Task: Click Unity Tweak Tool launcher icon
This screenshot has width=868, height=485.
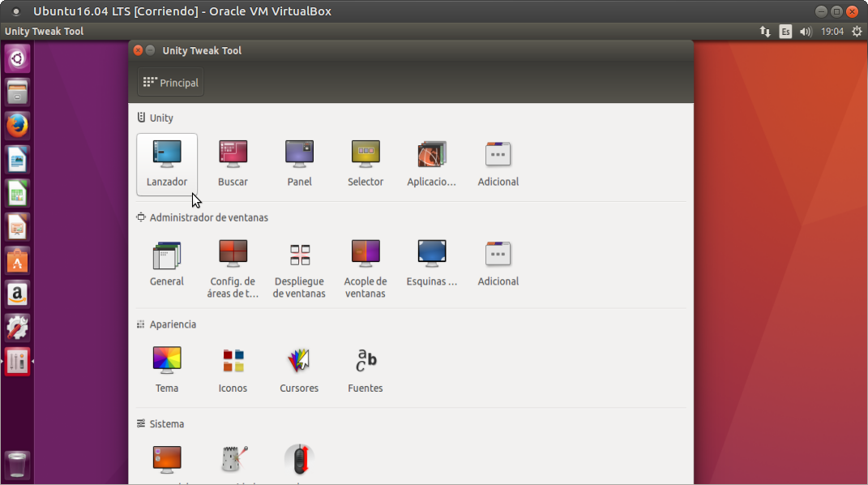Action: 17,362
